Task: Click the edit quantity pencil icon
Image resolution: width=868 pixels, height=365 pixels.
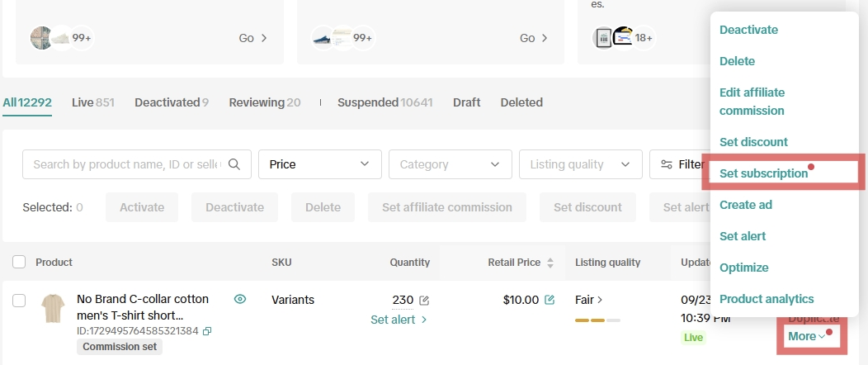Action: [424, 301]
